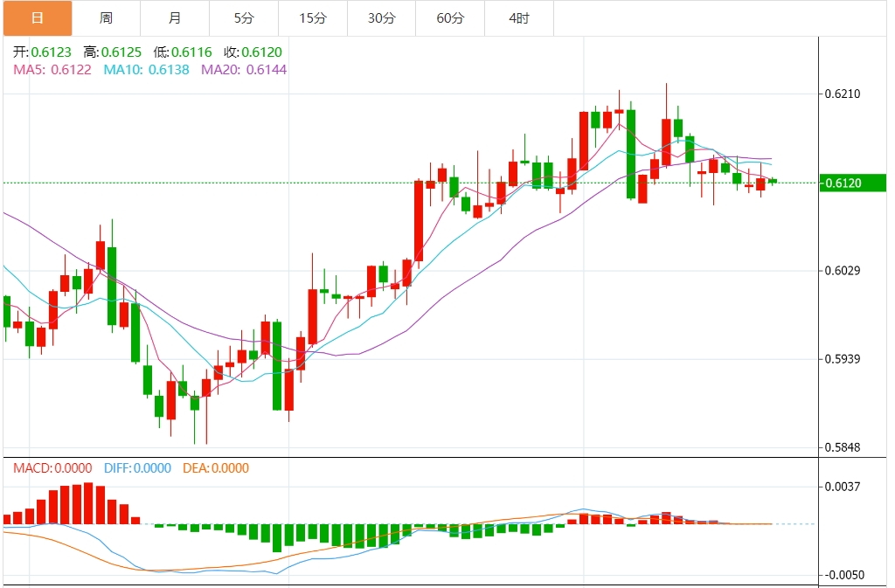Click the DIFF indicator label
The width and height of the screenshot is (895, 588).
(137, 468)
